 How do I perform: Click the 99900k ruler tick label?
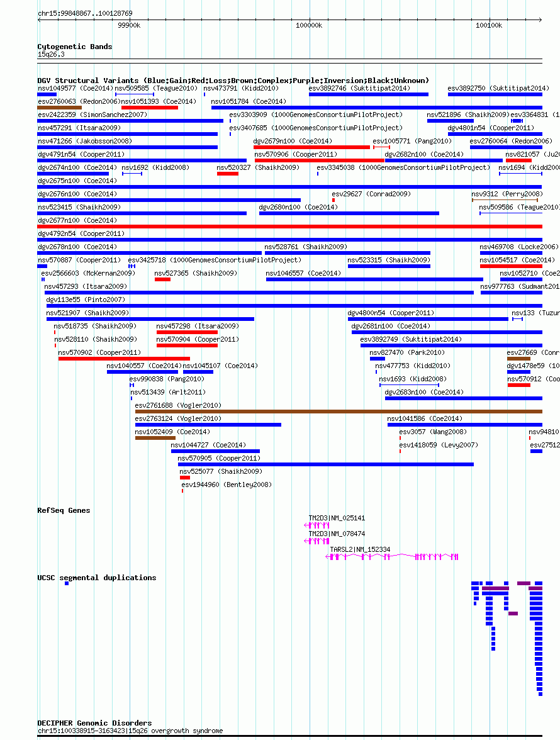[129, 25]
